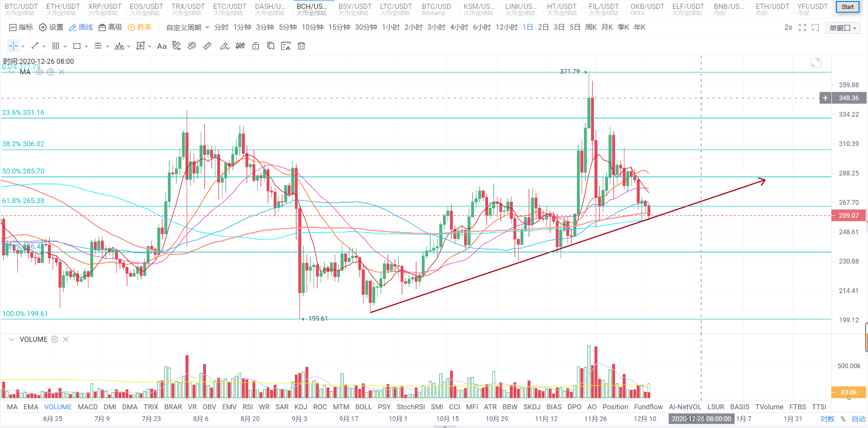Switch to the BTC/USD Bitstamp tab

click(436, 9)
